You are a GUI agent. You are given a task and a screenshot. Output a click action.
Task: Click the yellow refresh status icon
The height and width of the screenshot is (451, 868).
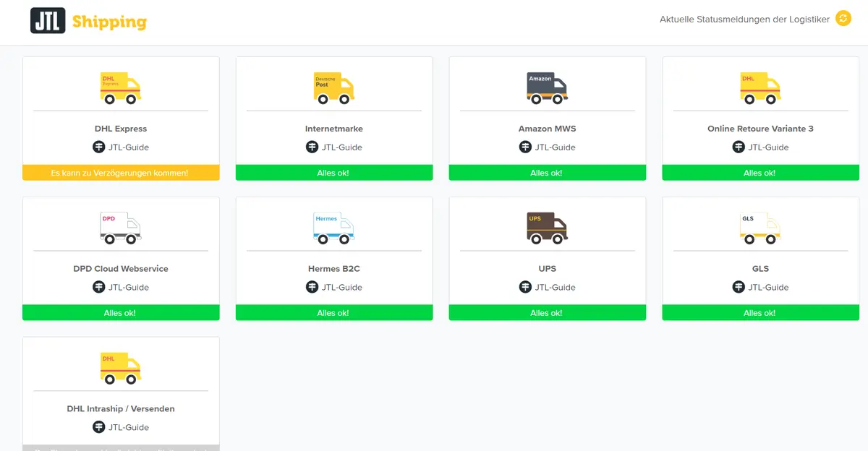(843, 19)
